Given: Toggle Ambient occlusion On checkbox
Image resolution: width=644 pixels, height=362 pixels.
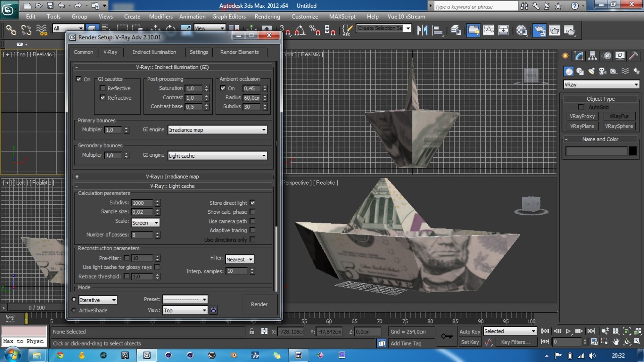Looking at the screenshot, I should tap(223, 88).
